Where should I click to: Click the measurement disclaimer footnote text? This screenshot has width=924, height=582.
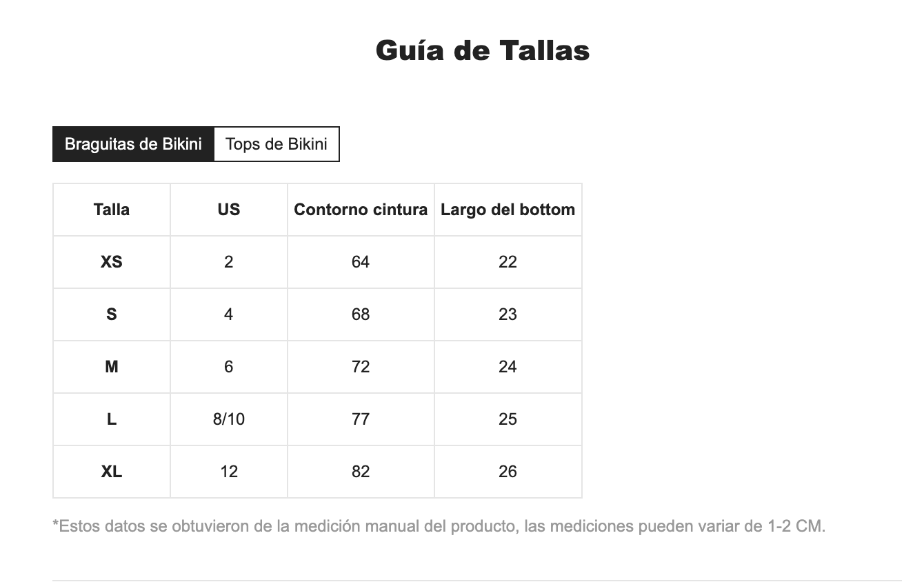coord(439,527)
